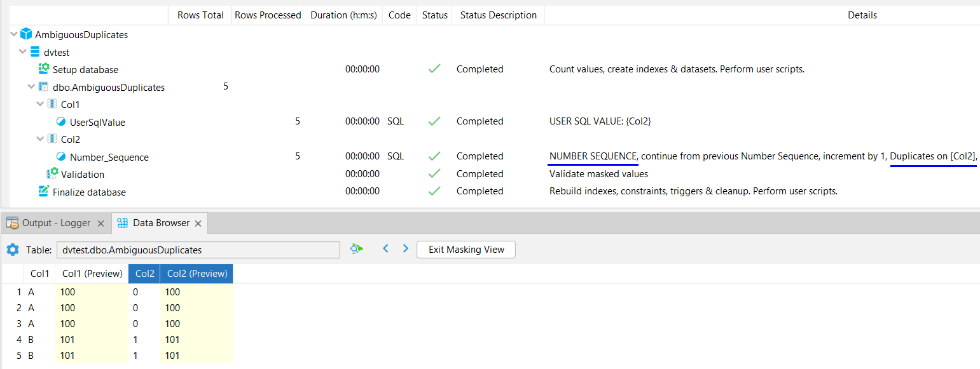Image resolution: width=980 pixels, height=369 pixels.
Task: Select the Setup database tree row
Action: pos(85,69)
